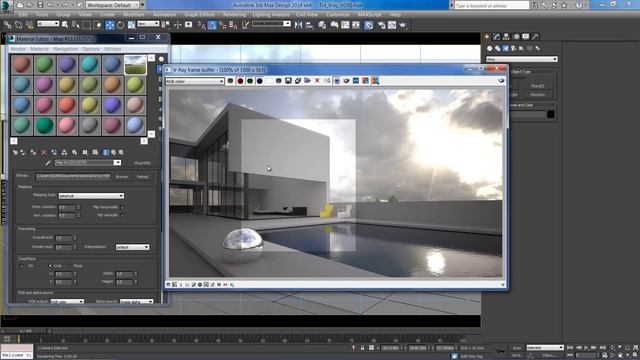This screenshot has width=640, height=360.
Task: Click the highlighted Material Editor toolbar icon
Action: tap(369, 25)
